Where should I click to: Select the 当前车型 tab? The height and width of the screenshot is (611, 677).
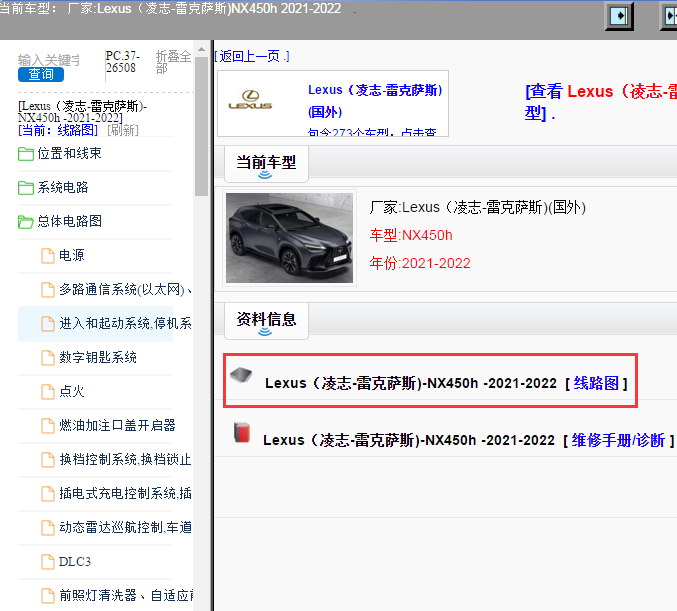(x=266, y=164)
